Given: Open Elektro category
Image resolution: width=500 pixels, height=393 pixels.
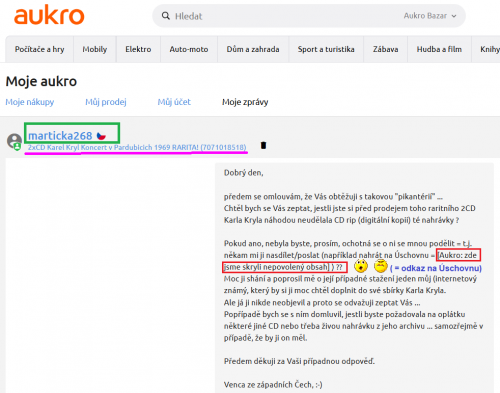Looking at the screenshot, I should [138, 49].
